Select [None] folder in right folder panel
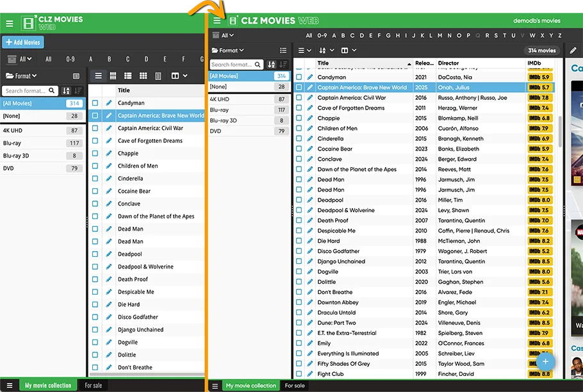This screenshot has width=583, height=392. coord(249,86)
